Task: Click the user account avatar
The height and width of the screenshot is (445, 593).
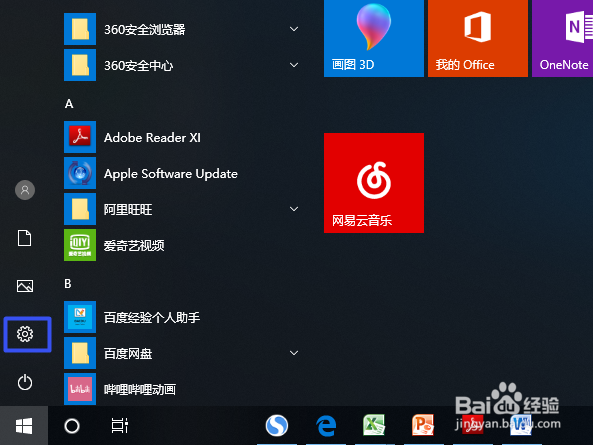Action: (25, 190)
